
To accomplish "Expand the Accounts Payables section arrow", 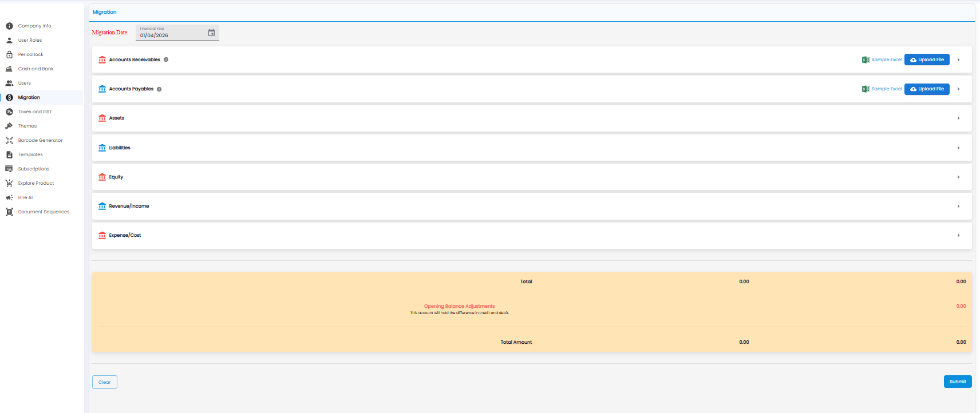I will click(x=958, y=89).
